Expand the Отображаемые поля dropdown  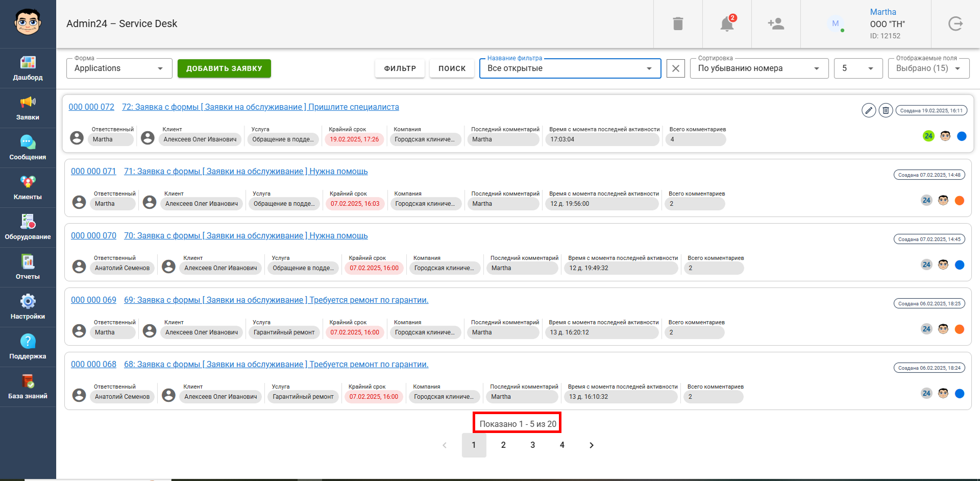928,68
